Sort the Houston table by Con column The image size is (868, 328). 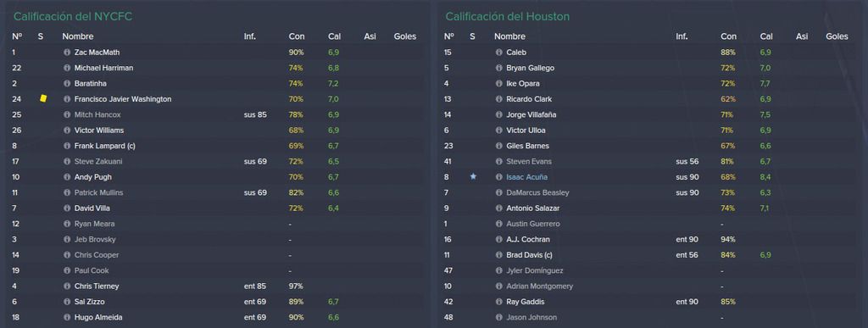coord(728,36)
